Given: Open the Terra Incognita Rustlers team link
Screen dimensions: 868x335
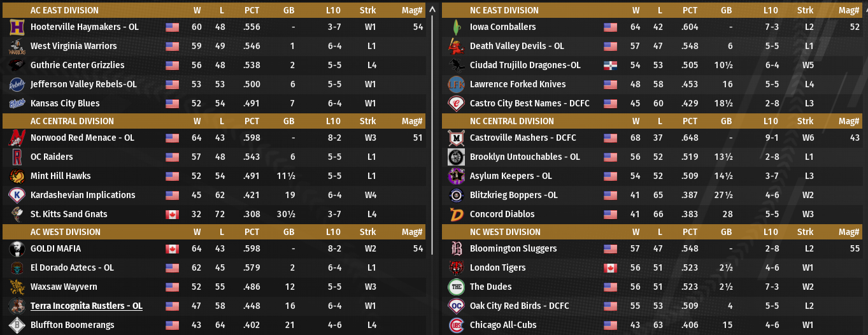Looking at the screenshot, I should [86, 306].
